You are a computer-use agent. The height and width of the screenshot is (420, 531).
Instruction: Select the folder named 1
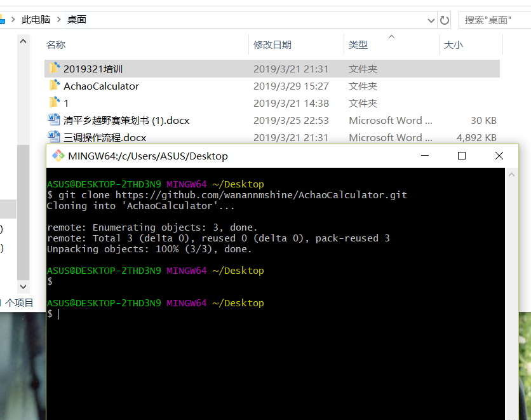[x=66, y=104]
